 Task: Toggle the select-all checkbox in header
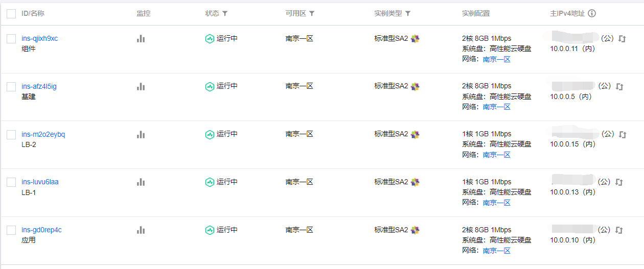click(x=11, y=14)
